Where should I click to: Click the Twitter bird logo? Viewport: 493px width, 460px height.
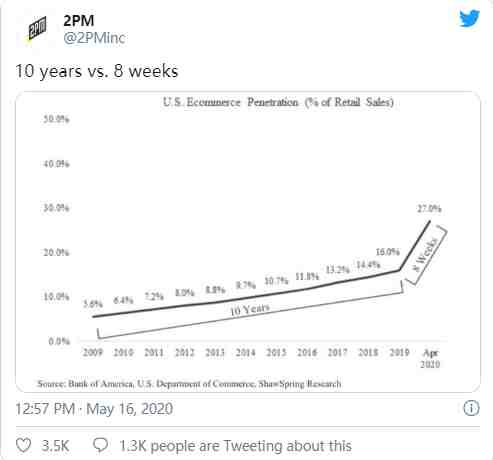click(470, 19)
